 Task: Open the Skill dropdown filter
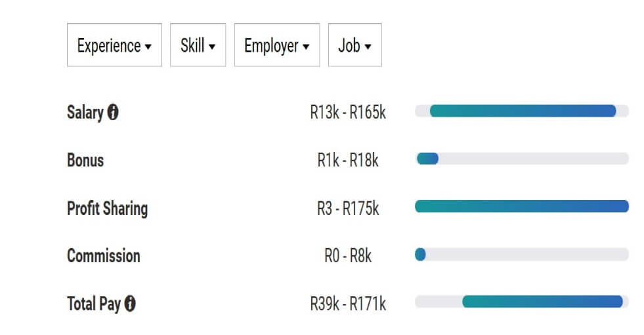click(x=198, y=45)
